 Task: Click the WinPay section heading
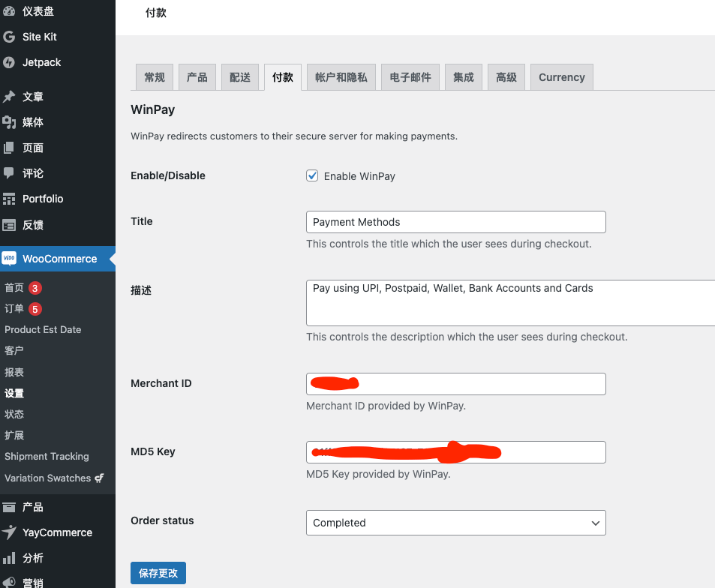click(x=153, y=109)
